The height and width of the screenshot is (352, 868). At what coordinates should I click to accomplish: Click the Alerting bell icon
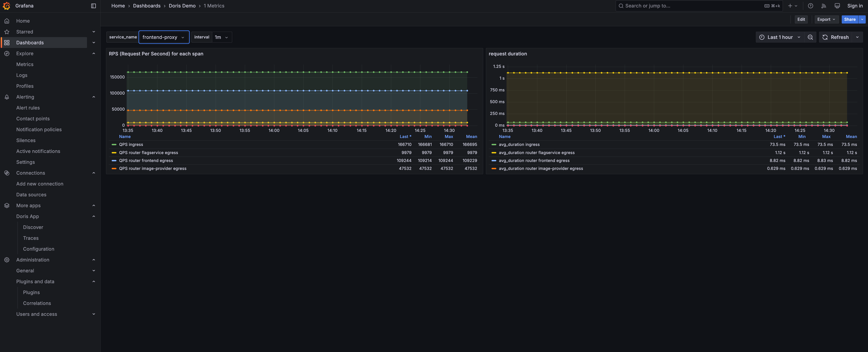click(7, 97)
